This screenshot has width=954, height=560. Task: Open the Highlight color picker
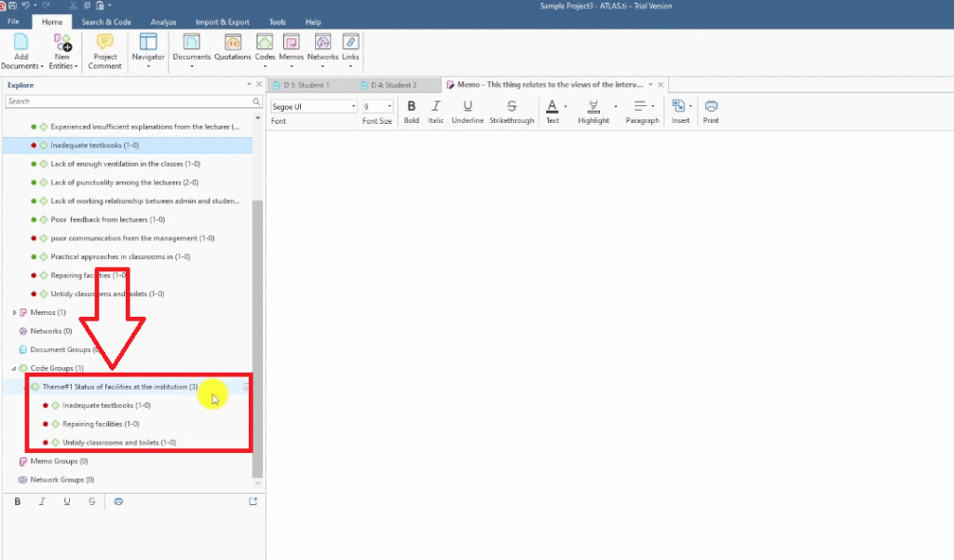pos(617,106)
